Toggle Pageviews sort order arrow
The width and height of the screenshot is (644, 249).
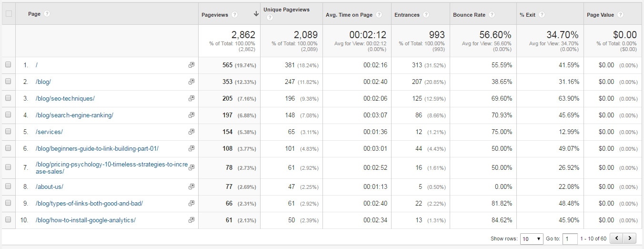[256, 14]
